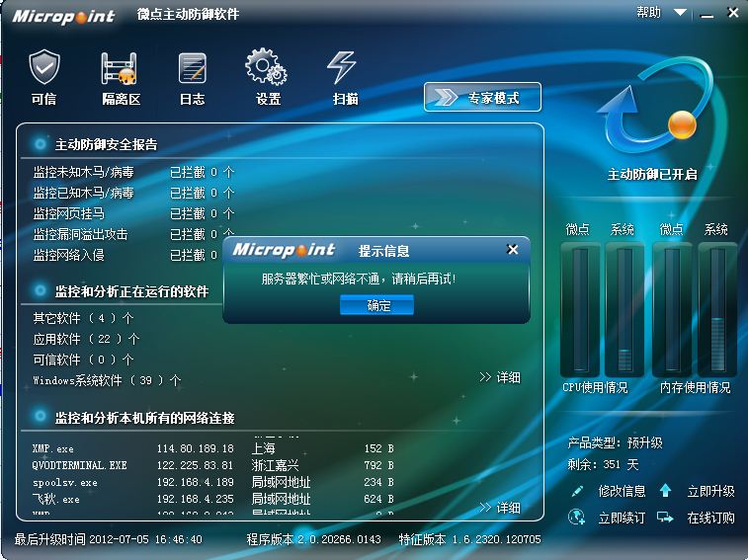748x560 pixels.
Task: Close the 提示信息 dialog with X
Action: pos(513,250)
